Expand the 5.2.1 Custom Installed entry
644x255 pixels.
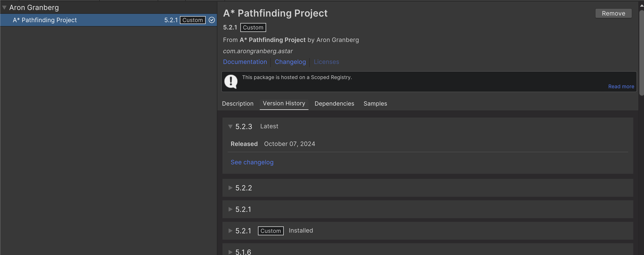pyautogui.click(x=230, y=231)
